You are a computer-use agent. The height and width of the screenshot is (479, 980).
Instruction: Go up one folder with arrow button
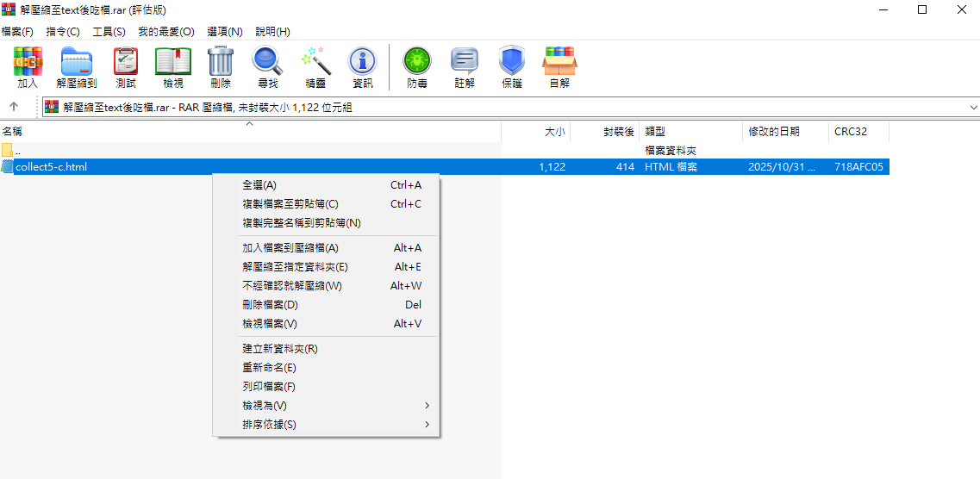point(14,107)
